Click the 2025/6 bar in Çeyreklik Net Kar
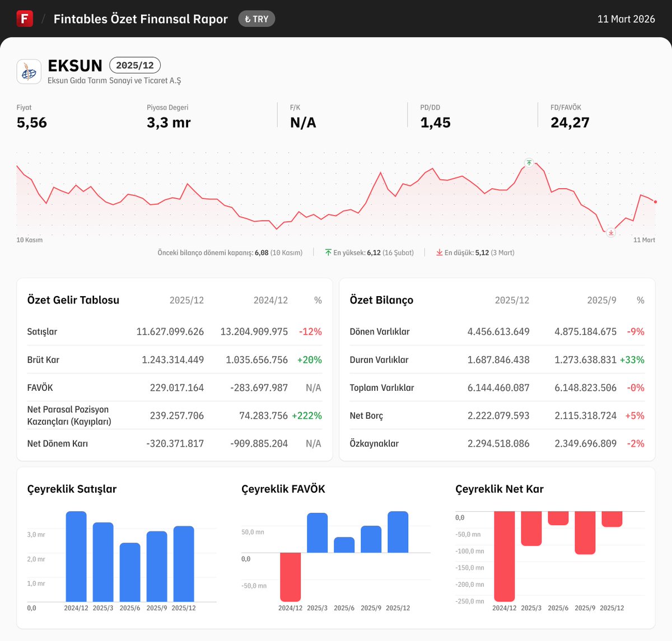The width and height of the screenshot is (672, 641). pos(558,518)
